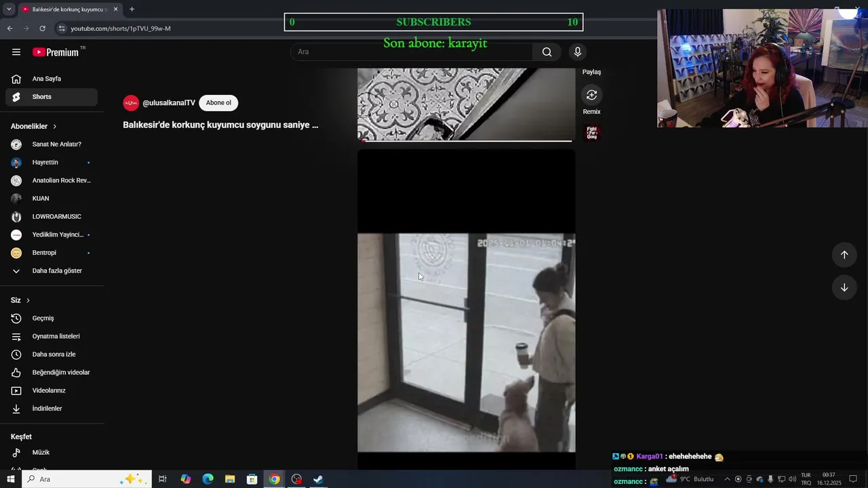The height and width of the screenshot is (488, 868).
Task: Open Remix for this Short
Action: point(591,95)
